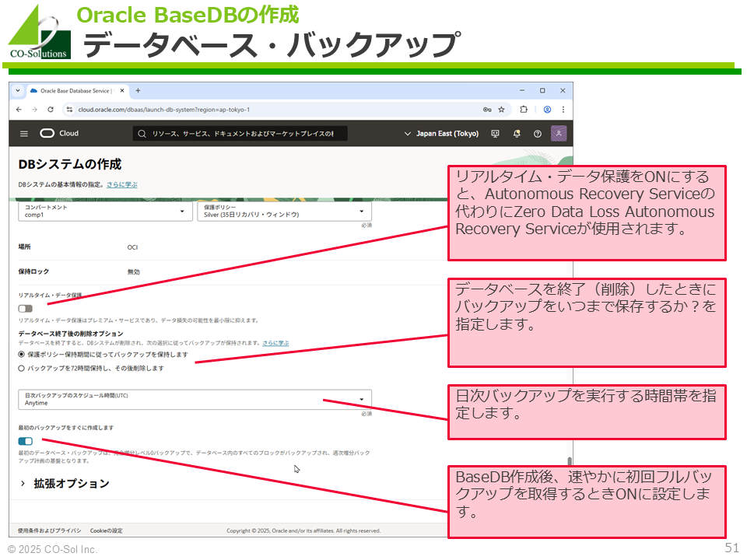Click the DBシステムの作成 page heading
This screenshot has width=747, height=560.
[70, 164]
